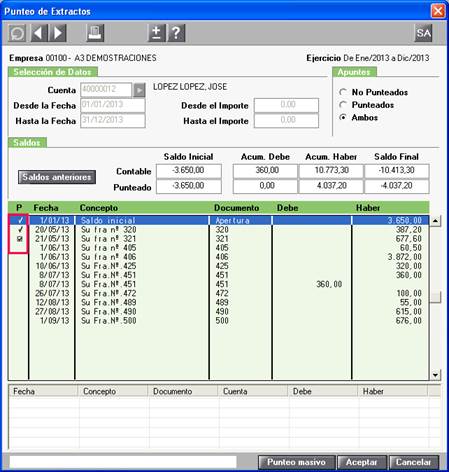The image size is (449, 472).
Task: Click the Cancelar button
Action: tap(413, 462)
